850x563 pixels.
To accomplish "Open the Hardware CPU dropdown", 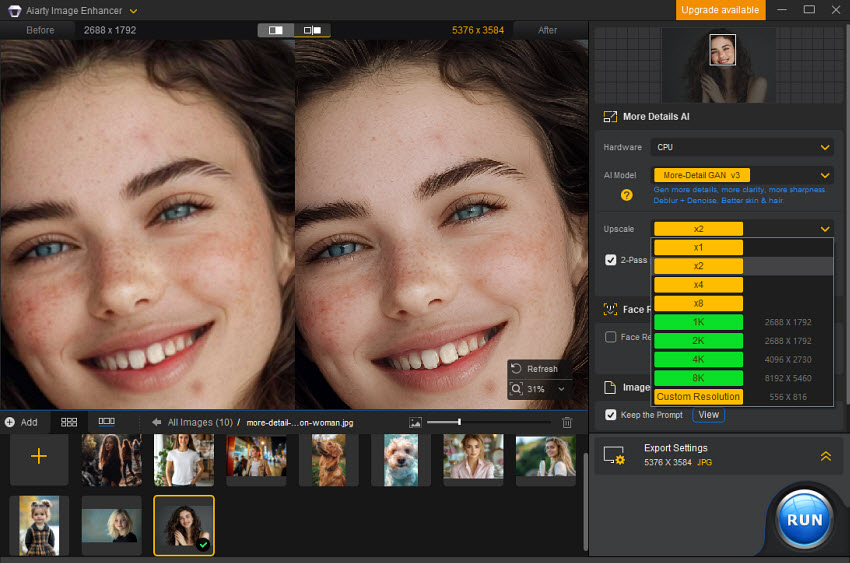I will point(742,147).
